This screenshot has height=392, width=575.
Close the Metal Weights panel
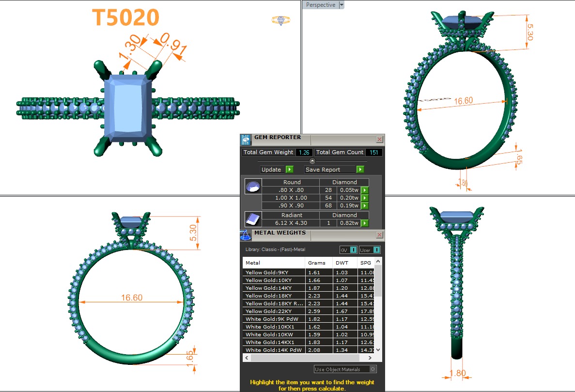click(379, 235)
